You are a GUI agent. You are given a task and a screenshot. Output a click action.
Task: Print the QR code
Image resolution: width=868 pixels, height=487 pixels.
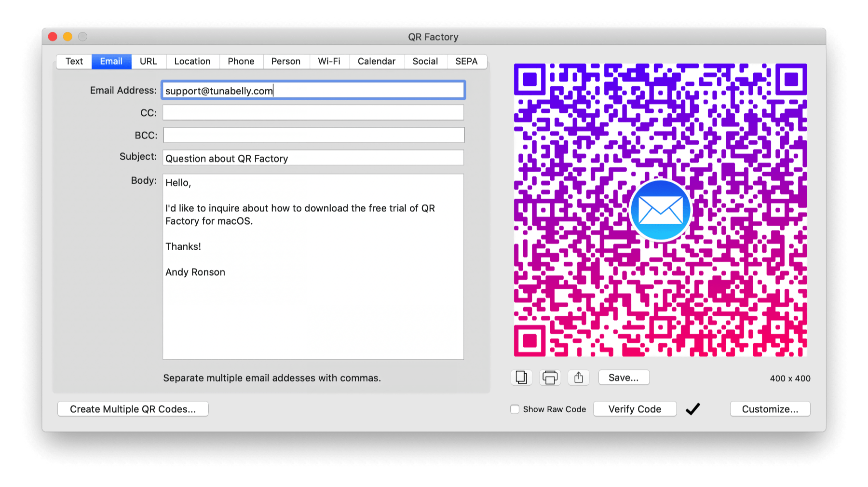click(550, 378)
